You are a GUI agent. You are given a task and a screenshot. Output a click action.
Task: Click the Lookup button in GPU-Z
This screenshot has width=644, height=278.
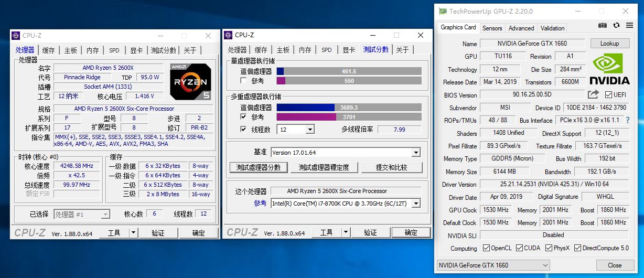pyautogui.click(x=610, y=44)
